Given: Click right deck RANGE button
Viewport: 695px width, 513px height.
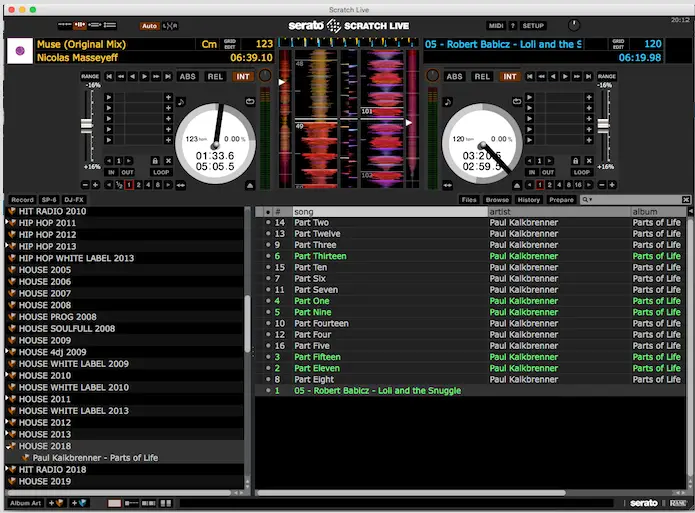Looking at the screenshot, I should coord(606,76).
